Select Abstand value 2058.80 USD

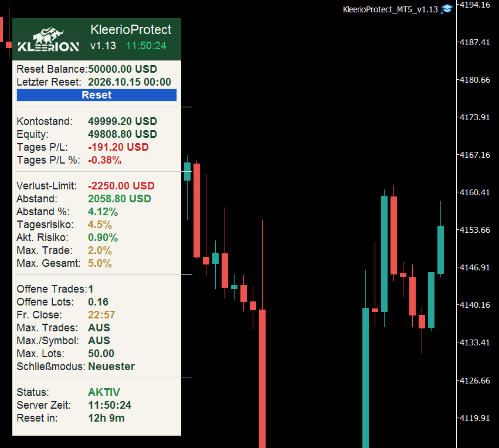tap(120, 199)
